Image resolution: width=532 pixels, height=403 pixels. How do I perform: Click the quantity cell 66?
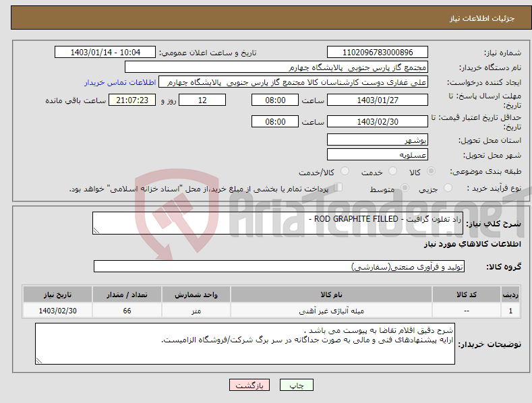(x=127, y=311)
